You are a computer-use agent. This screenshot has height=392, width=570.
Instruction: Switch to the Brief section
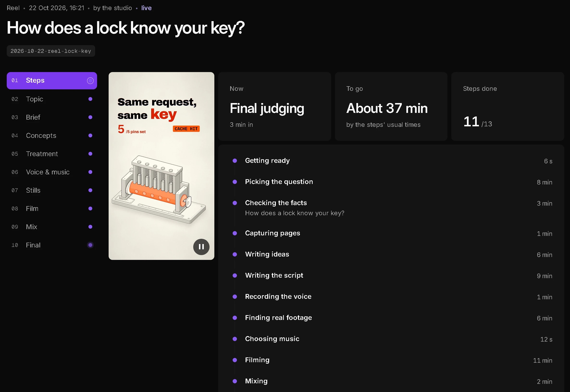click(52, 117)
